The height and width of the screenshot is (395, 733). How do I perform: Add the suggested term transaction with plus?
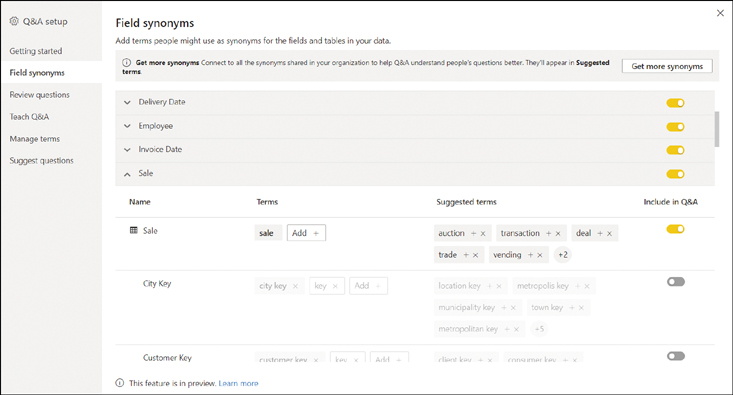coord(548,233)
